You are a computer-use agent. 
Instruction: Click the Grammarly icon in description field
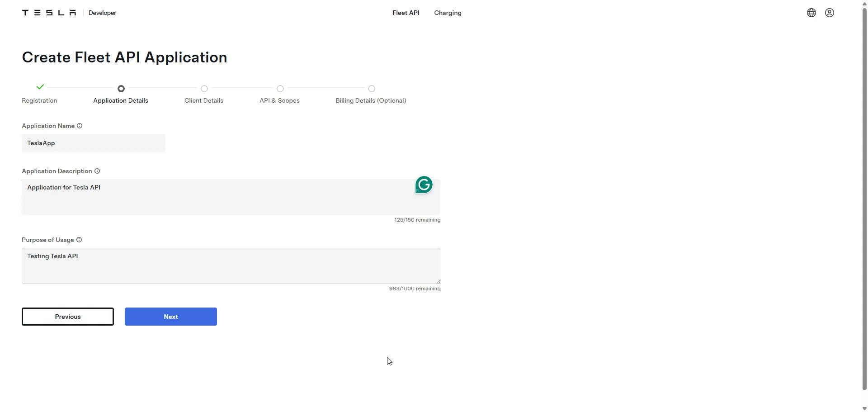point(424,185)
